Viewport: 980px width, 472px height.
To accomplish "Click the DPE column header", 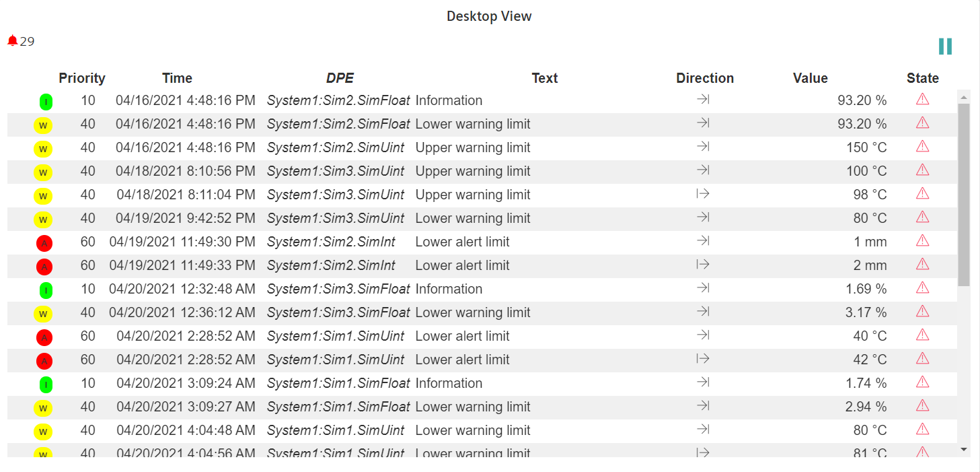I will click(340, 78).
